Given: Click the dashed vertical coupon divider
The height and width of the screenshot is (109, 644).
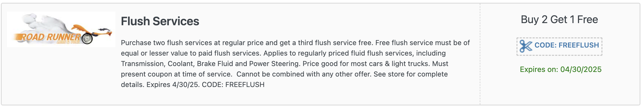Looking at the screenshot, I should tap(480, 54).
